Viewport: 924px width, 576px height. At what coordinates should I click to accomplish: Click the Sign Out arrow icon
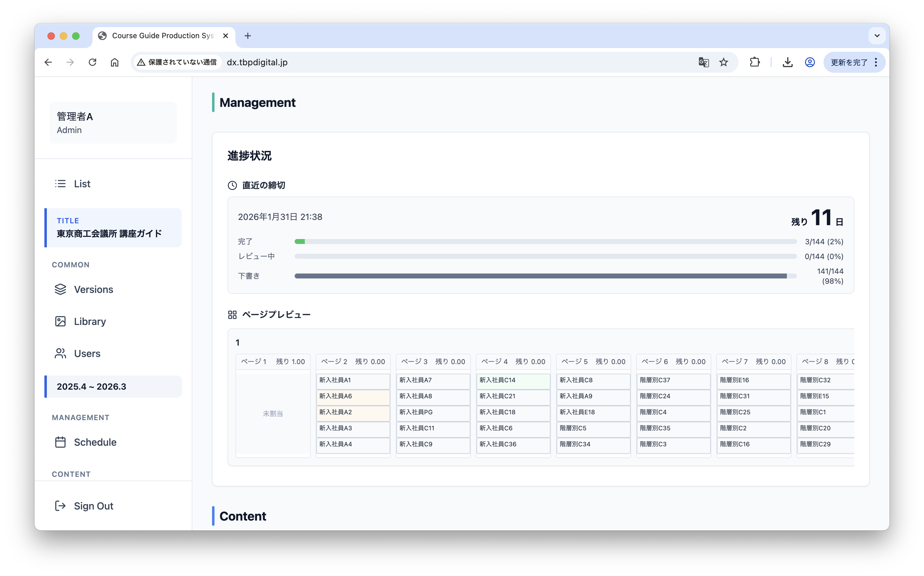click(x=60, y=506)
